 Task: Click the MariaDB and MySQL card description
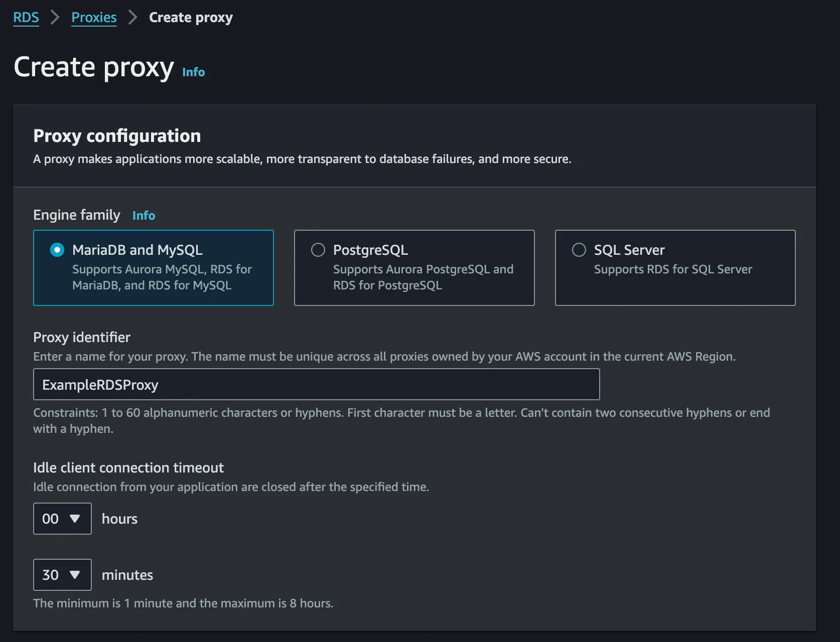(162, 277)
